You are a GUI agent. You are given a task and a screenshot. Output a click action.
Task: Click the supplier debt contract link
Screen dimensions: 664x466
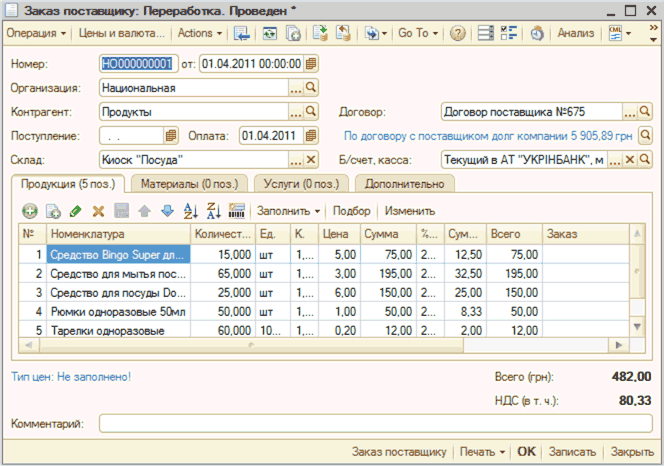[487, 135]
